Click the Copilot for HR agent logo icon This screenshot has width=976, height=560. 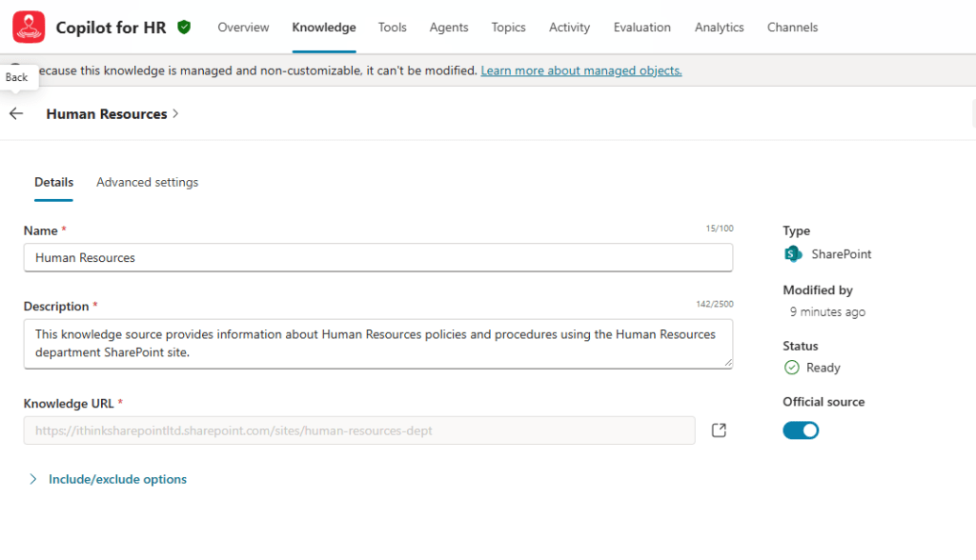[x=29, y=28]
